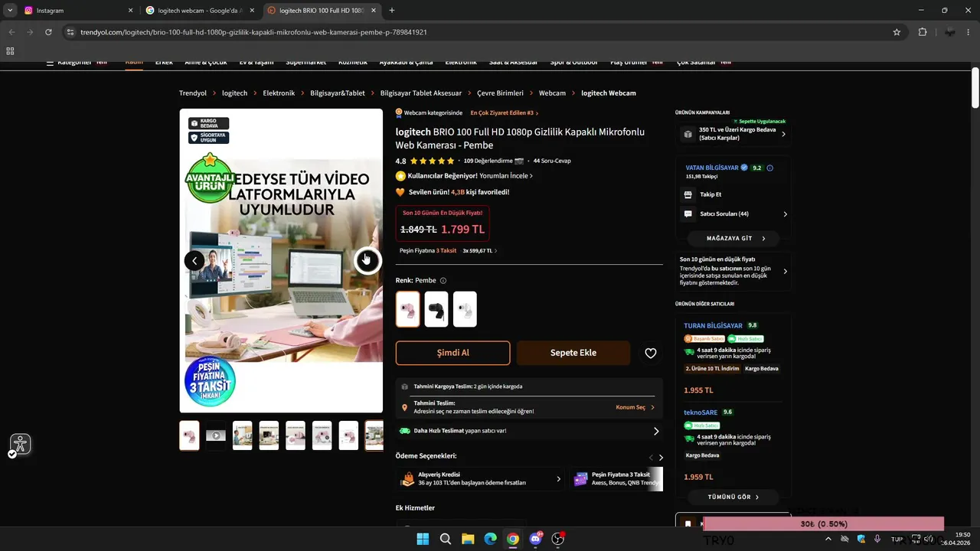Open 109 Değerlendirme reviews link
Screen dimensions: 980x551
(488, 161)
